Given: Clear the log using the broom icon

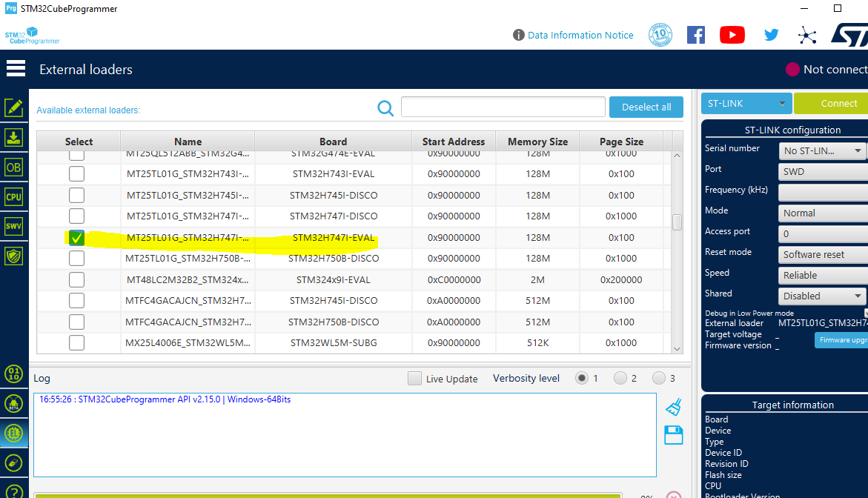Looking at the screenshot, I should pyautogui.click(x=673, y=406).
